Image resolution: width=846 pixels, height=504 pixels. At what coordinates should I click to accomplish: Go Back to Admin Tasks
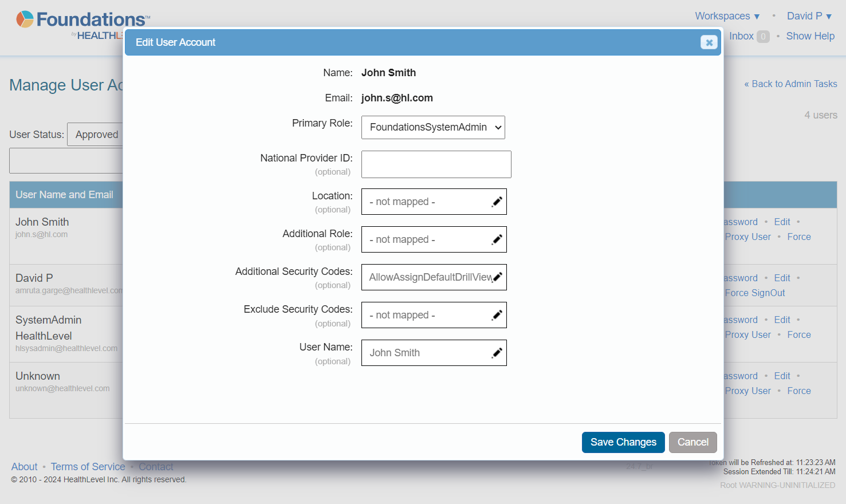pyautogui.click(x=790, y=84)
